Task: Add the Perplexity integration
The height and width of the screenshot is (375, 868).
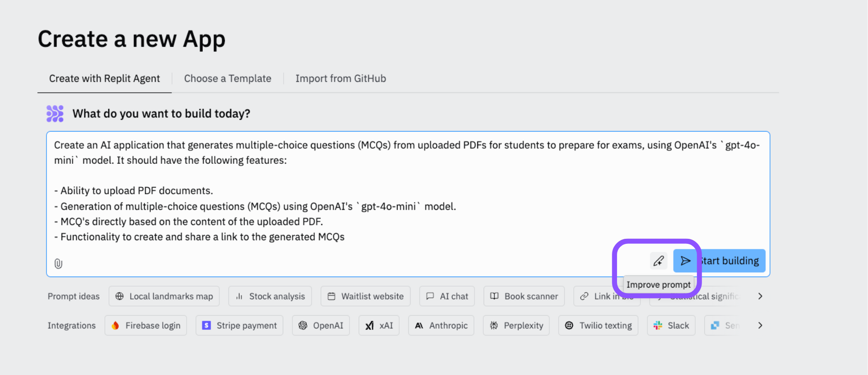Action: (x=516, y=325)
